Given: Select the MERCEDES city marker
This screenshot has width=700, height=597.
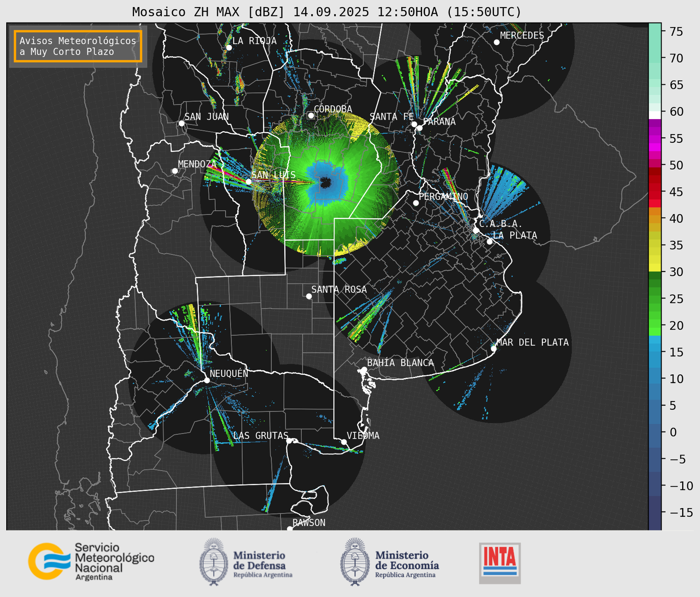Looking at the screenshot, I should pyautogui.click(x=497, y=42).
